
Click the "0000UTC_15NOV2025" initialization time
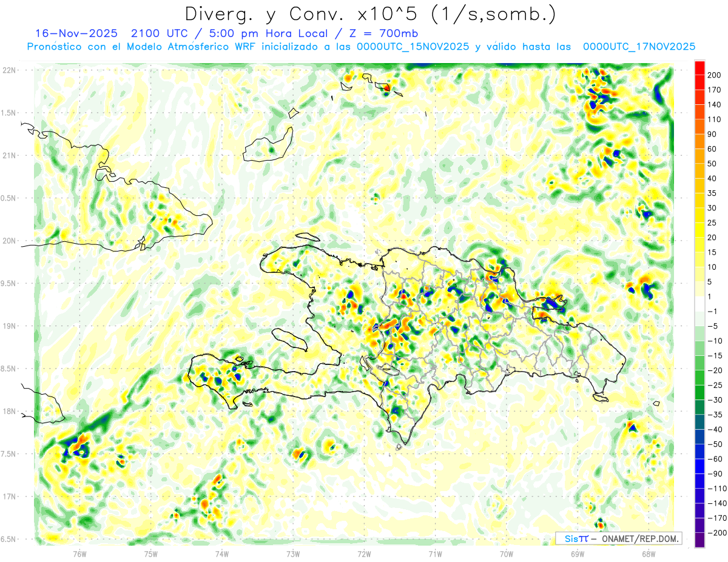tap(413, 47)
